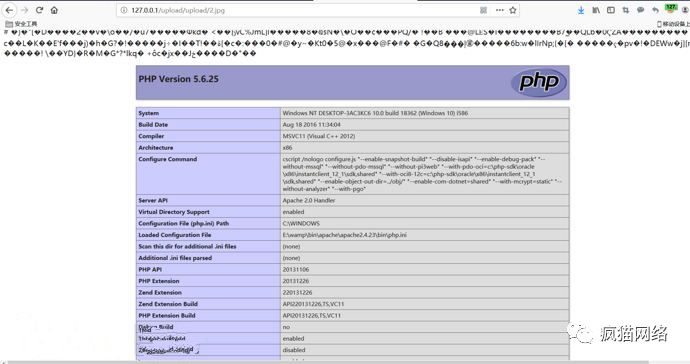This screenshot has height=364, width=690.
Task: Click the Zend Extension Build value
Action: [x=313, y=304]
